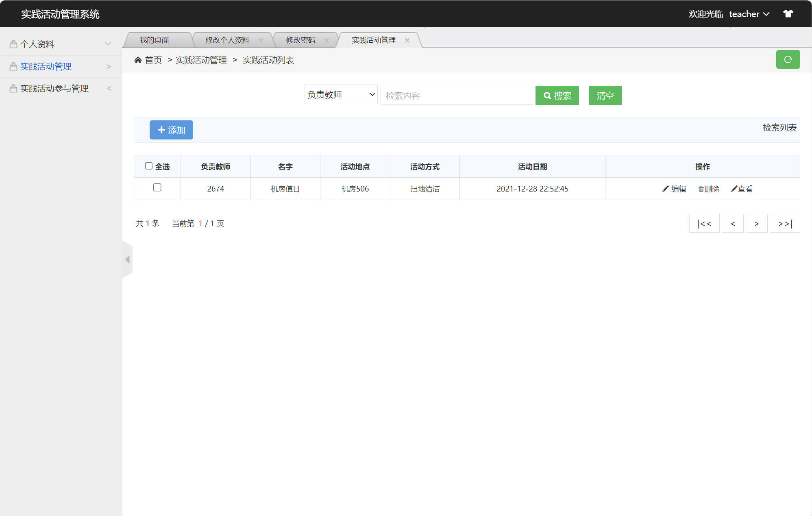The image size is (812, 516).
Task: Select the search magnifier icon
Action: tap(547, 95)
